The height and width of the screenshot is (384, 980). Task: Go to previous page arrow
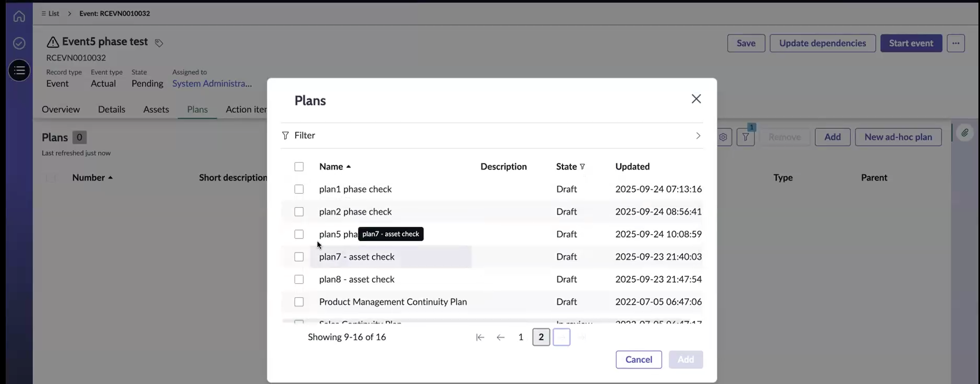tap(500, 338)
